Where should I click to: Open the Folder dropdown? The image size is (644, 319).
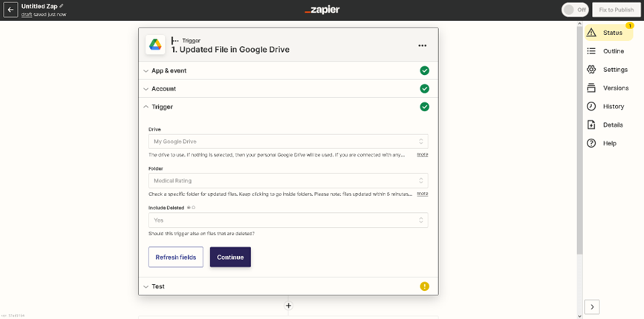[288, 180]
